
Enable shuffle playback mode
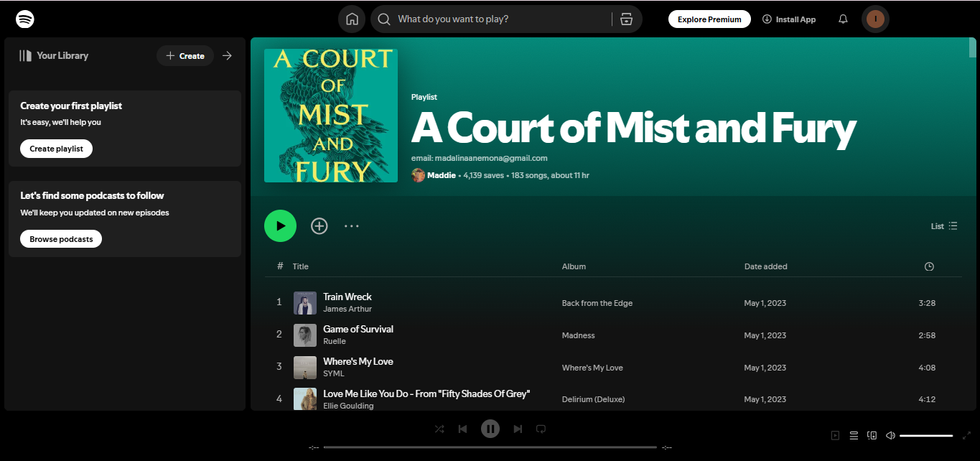click(x=439, y=429)
